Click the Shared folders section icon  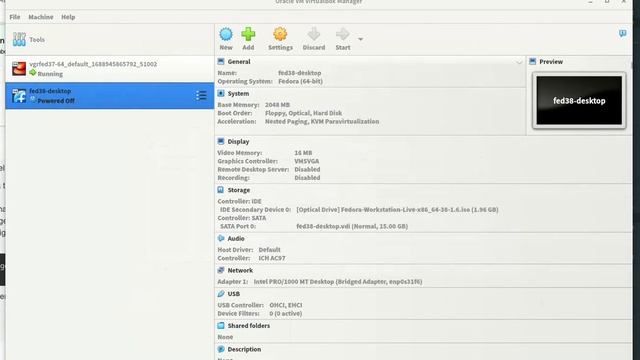pyautogui.click(x=221, y=326)
